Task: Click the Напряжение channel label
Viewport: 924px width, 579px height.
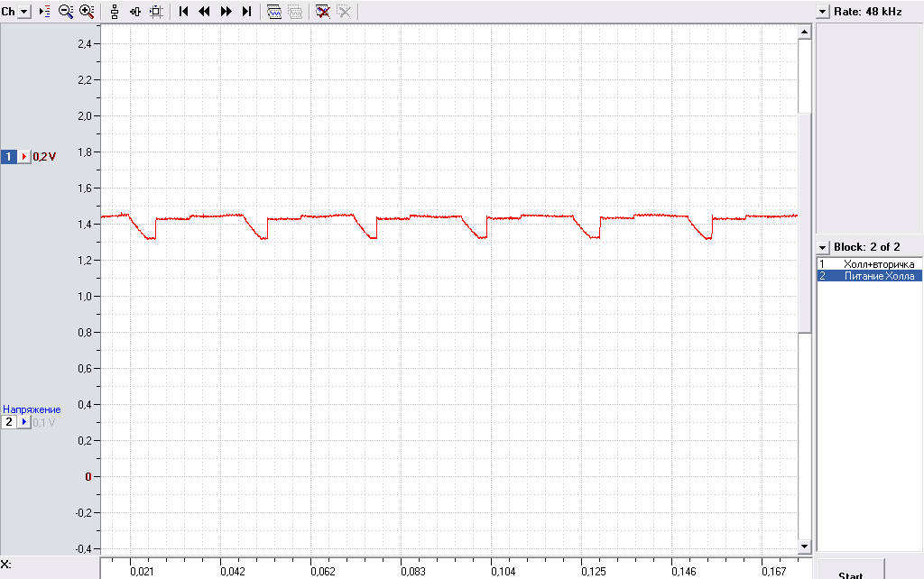Action: coord(32,409)
